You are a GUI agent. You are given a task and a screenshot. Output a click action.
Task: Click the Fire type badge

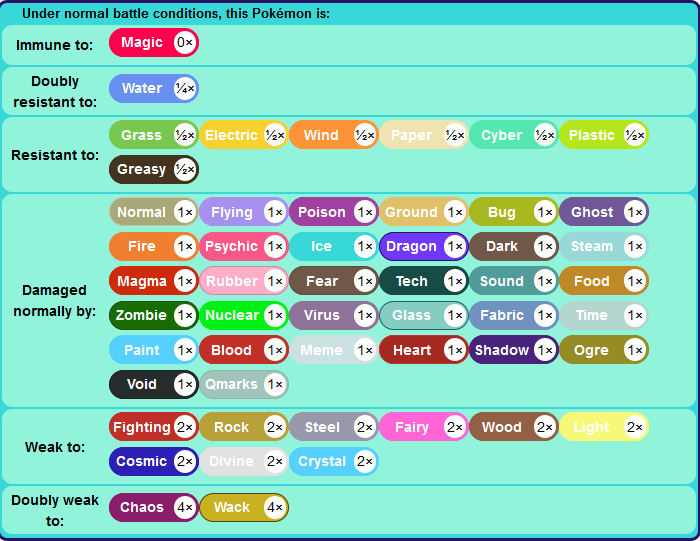[x=154, y=246]
